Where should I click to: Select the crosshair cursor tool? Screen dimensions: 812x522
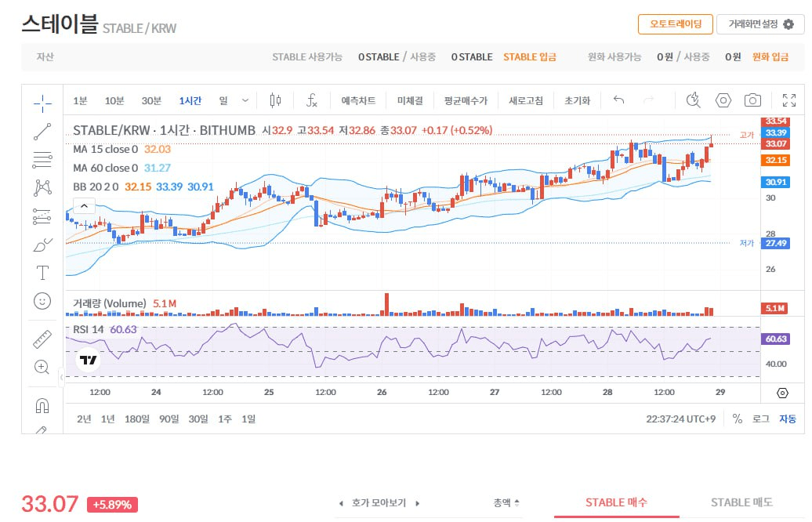click(42, 101)
